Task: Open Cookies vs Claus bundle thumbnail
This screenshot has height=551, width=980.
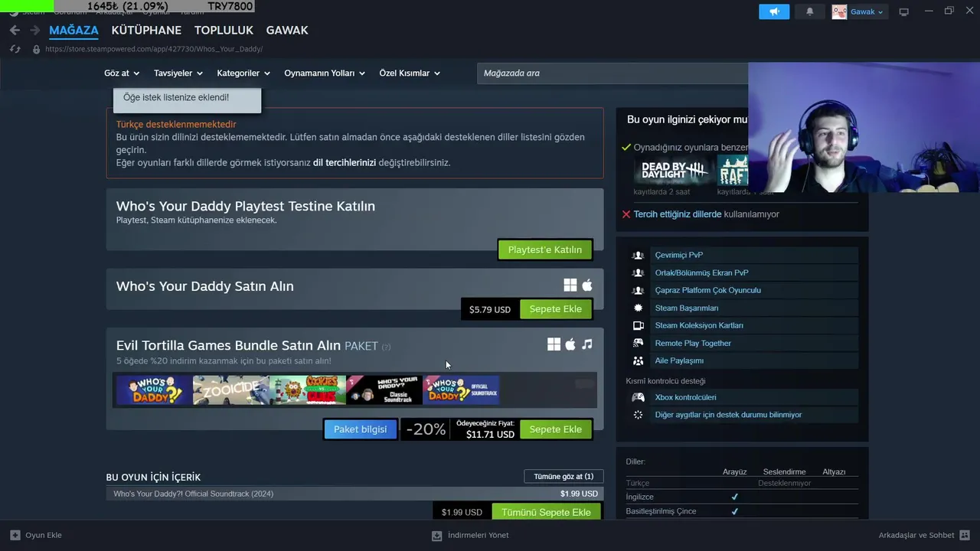Action: [x=307, y=390]
